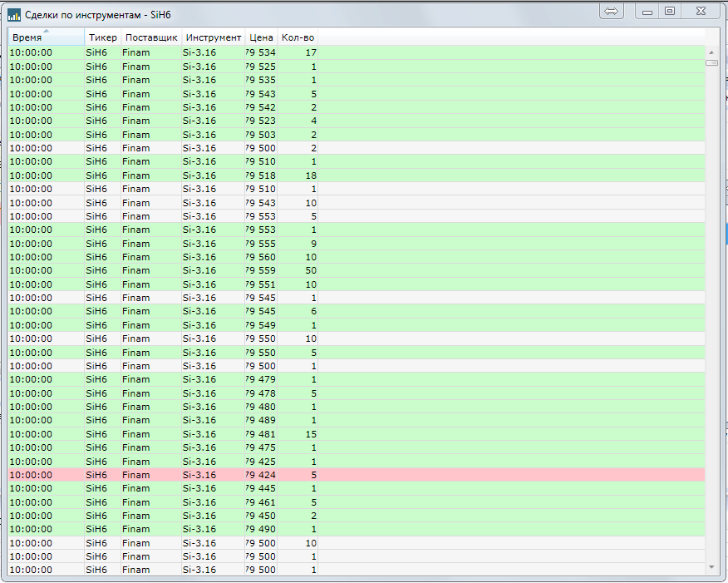728x583 pixels.
Task: Click the scrollbar down arrow of the table
Action: (711, 567)
